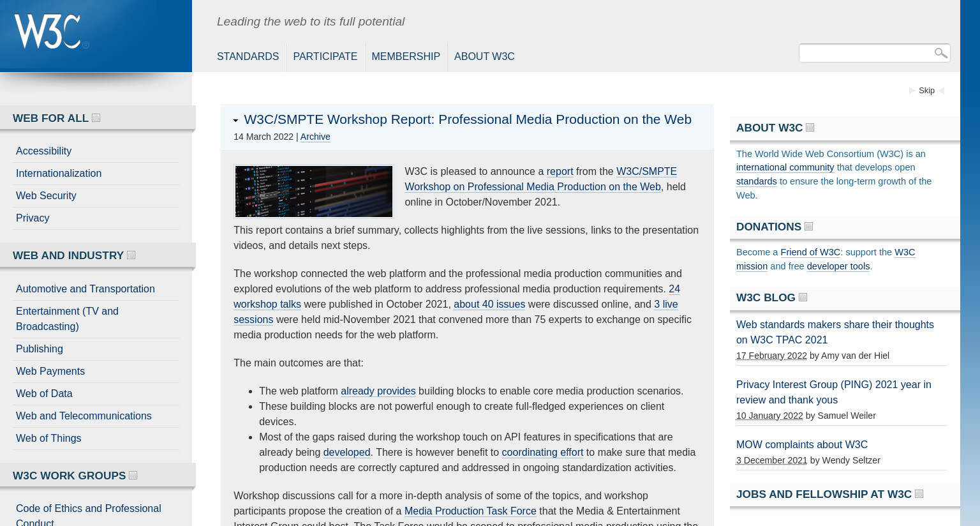980x526 pixels.
Task: Open the 'developer tools' link
Action: click(838, 266)
